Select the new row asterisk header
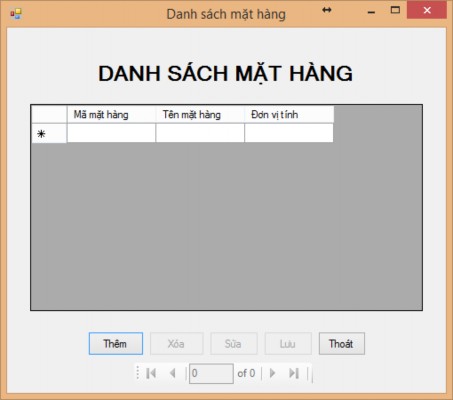453x400 pixels. 49,133
